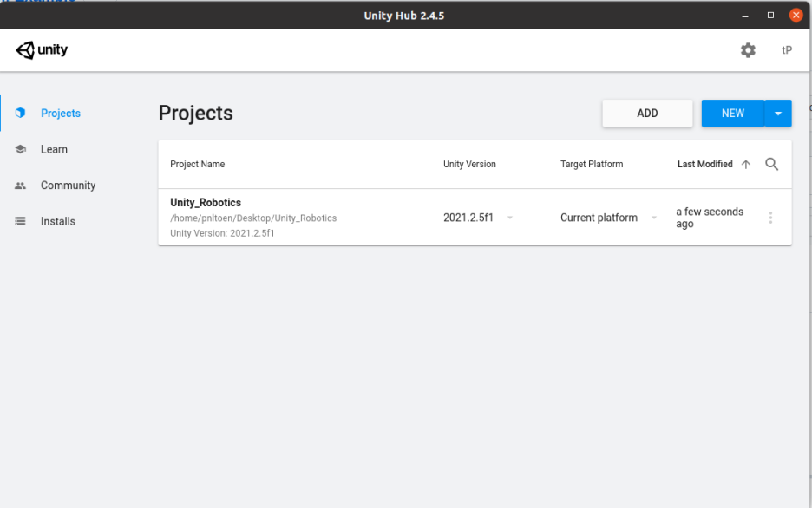Sort by the Last Modified column header
812x508 pixels.
point(704,164)
